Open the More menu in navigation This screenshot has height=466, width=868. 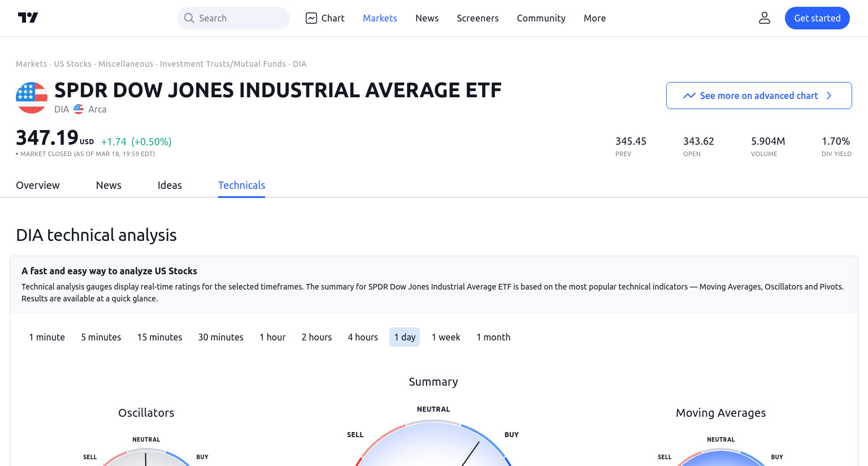(594, 18)
